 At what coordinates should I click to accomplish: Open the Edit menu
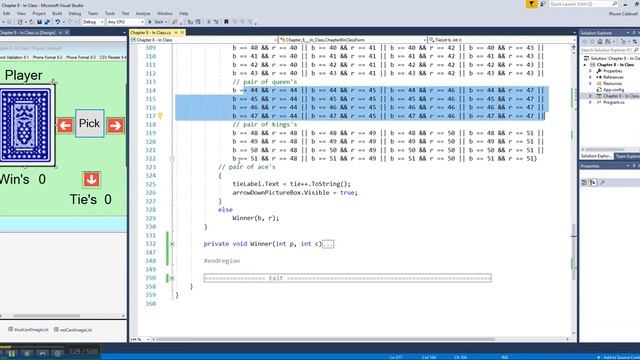coord(7,13)
